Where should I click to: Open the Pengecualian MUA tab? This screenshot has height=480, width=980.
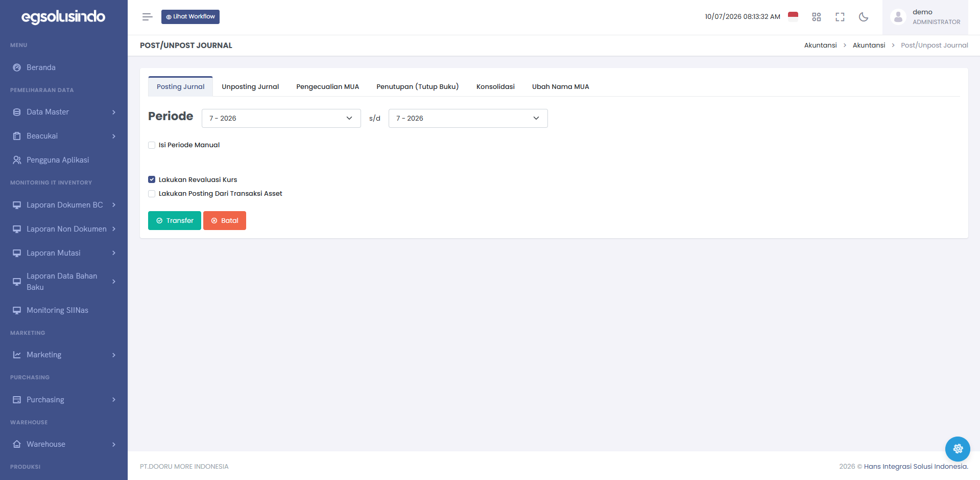[328, 87]
